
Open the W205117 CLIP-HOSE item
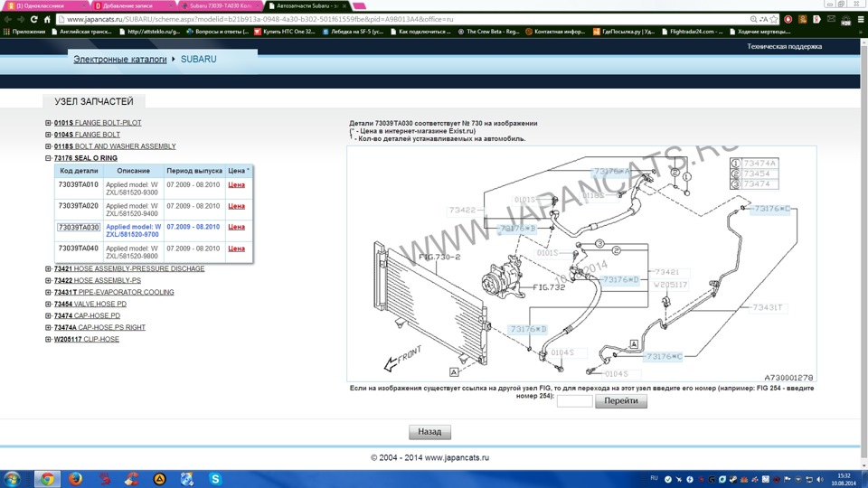pos(87,339)
